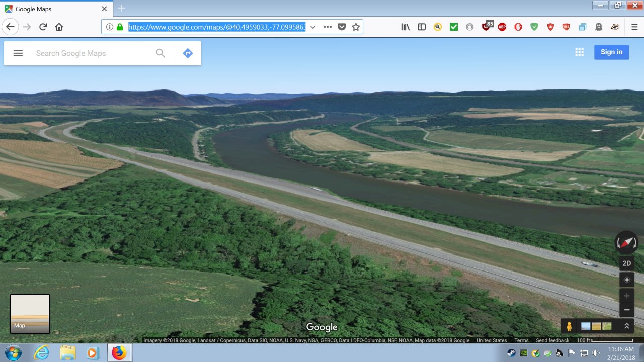Image resolution: width=644 pixels, height=362 pixels.
Task: Switch to Map view using the thumbnail
Action: 30,314
